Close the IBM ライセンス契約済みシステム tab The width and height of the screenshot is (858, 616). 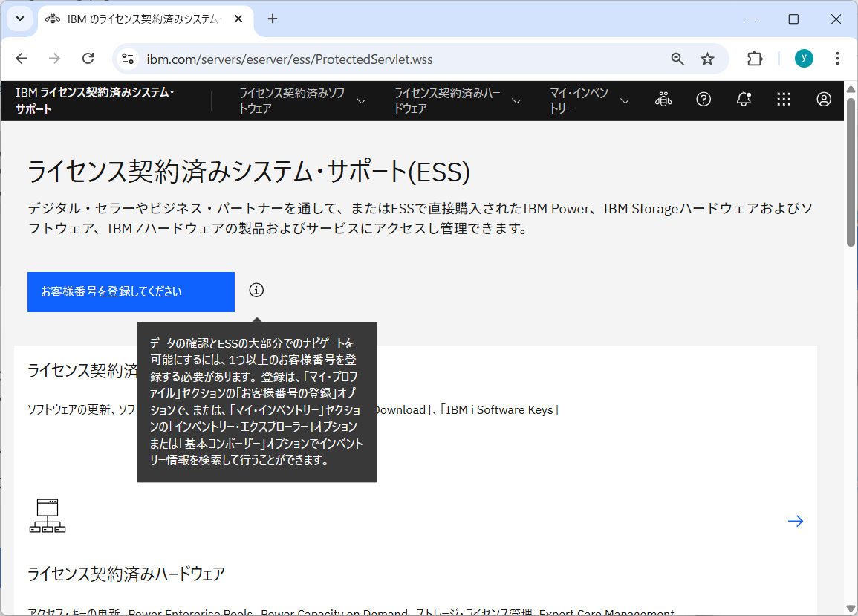click(x=238, y=19)
